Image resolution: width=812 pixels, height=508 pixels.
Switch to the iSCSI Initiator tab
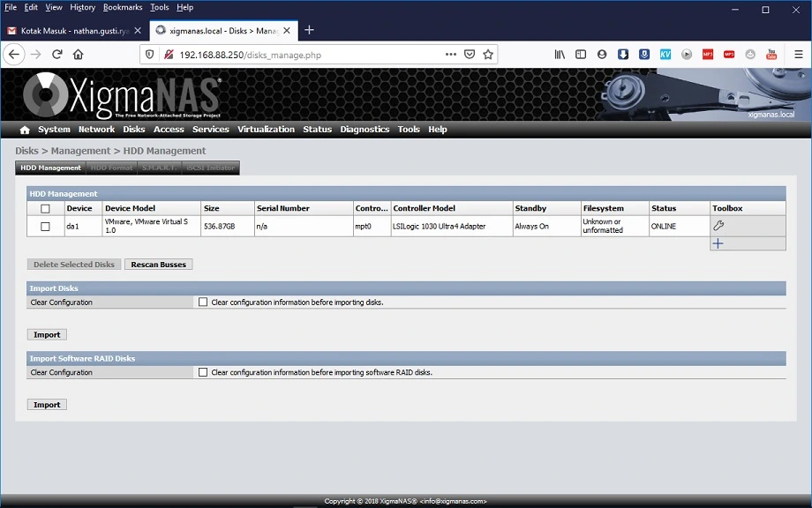(210, 168)
